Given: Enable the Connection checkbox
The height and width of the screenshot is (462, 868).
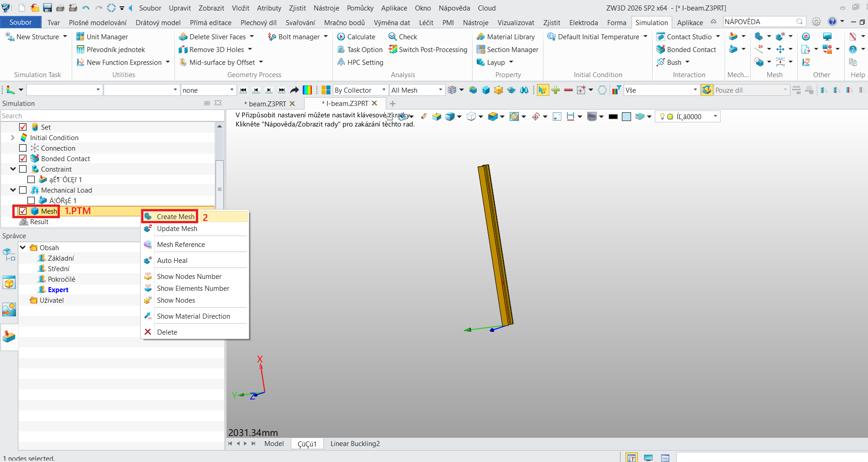Looking at the screenshot, I should [x=23, y=148].
